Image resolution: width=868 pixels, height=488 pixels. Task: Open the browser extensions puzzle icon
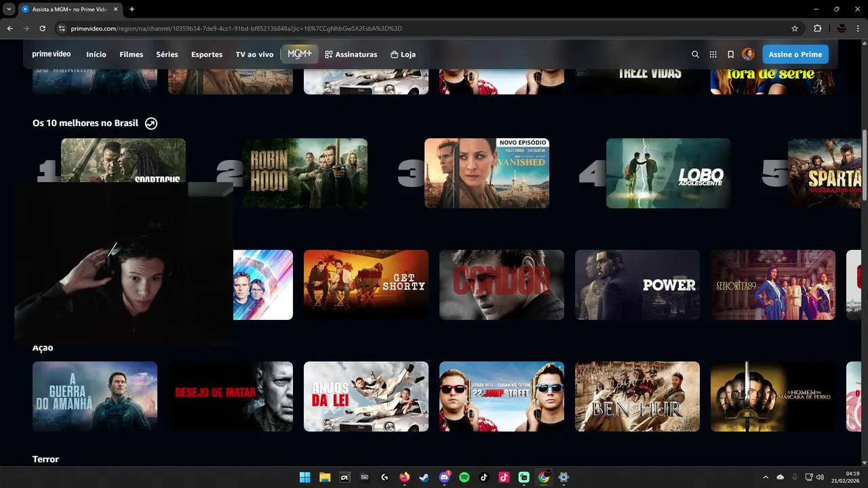pos(817,28)
